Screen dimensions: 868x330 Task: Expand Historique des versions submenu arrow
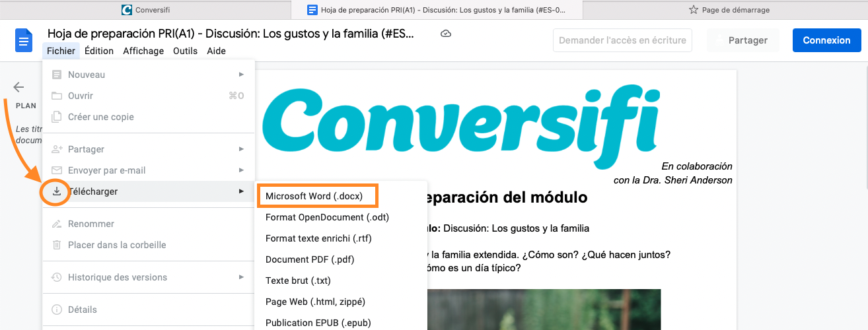241,277
